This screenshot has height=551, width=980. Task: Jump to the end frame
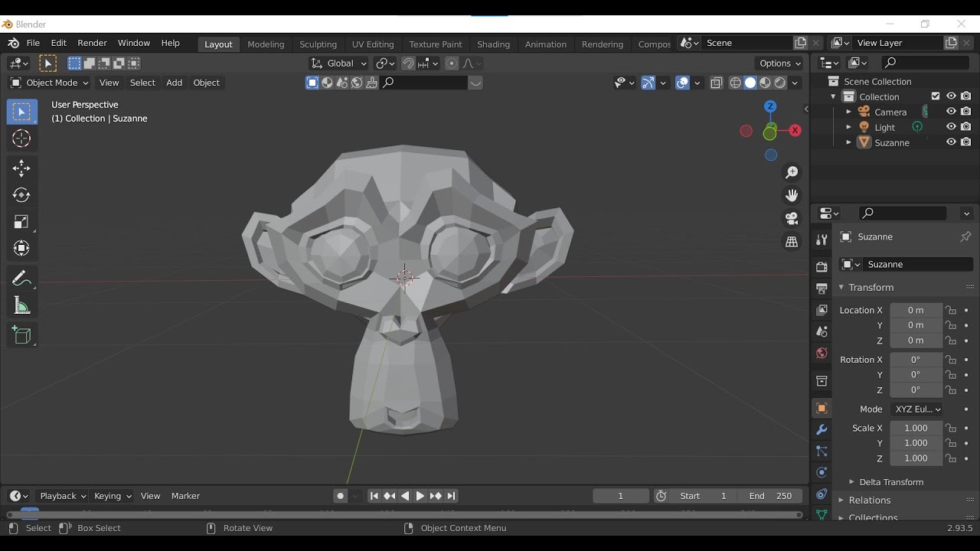point(451,496)
